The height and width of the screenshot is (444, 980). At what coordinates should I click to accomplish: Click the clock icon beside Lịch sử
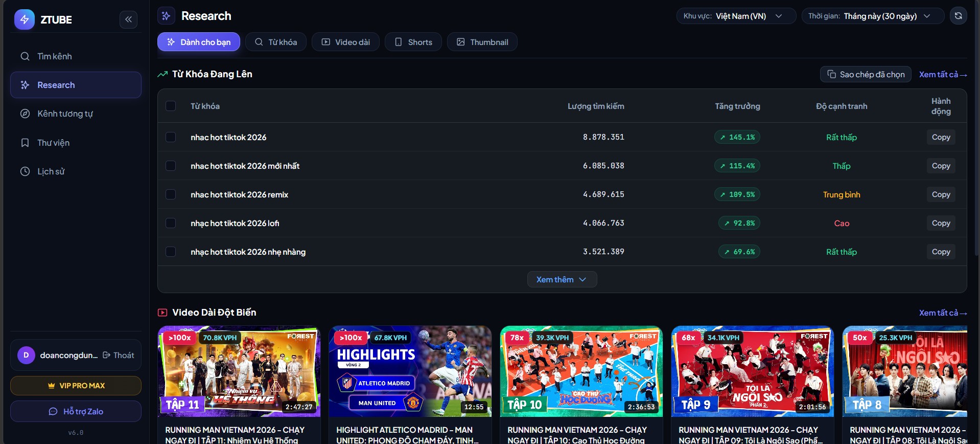pyautogui.click(x=25, y=171)
